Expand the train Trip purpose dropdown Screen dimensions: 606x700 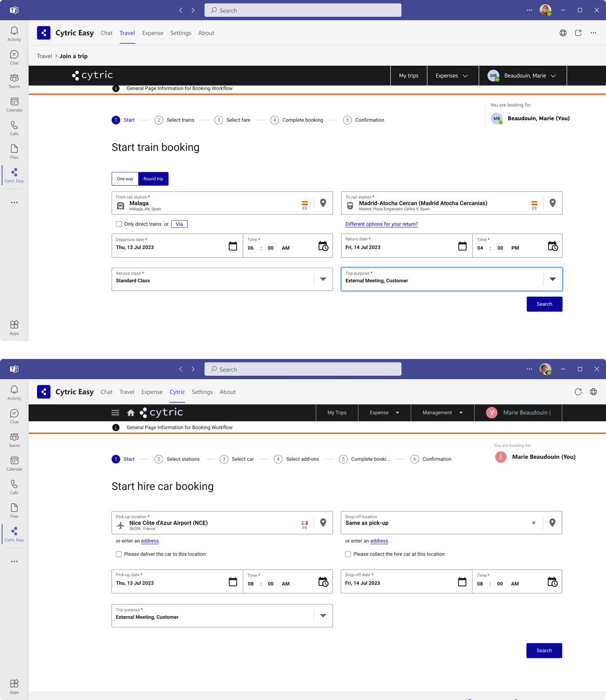pos(552,279)
